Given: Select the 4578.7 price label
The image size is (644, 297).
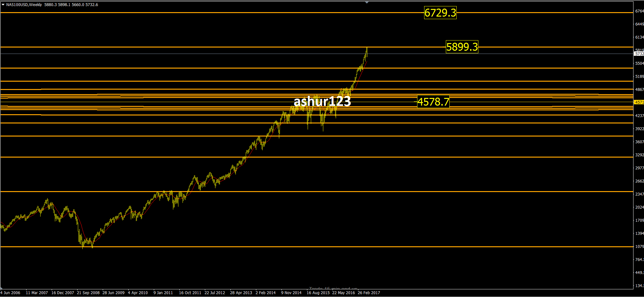Looking at the screenshot, I should pyautogui.click(x=433, y=102).
